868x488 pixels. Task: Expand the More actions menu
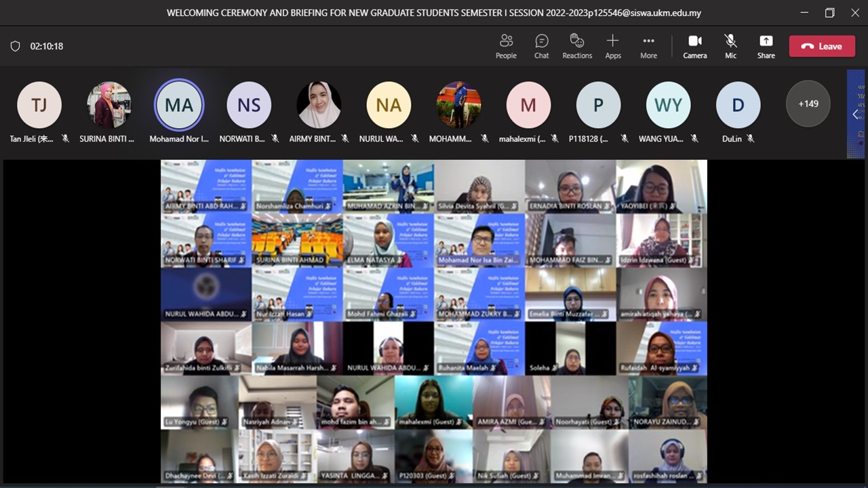[648, 46]
